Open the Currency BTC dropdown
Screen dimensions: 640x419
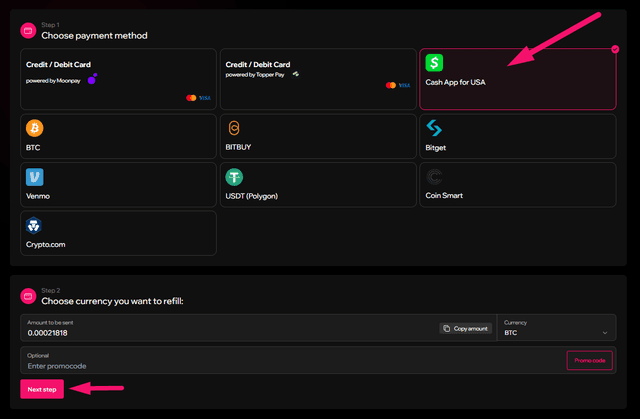(557, 328)
